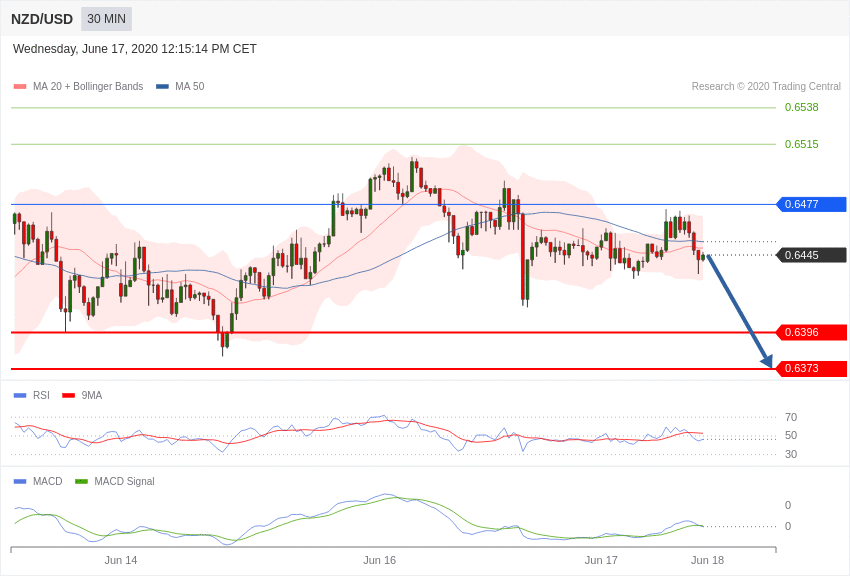The height and width of the screenshot is (576, 850).
Task: Click the 0.6515 resistance level label
Action: click(x=802, y=144)
